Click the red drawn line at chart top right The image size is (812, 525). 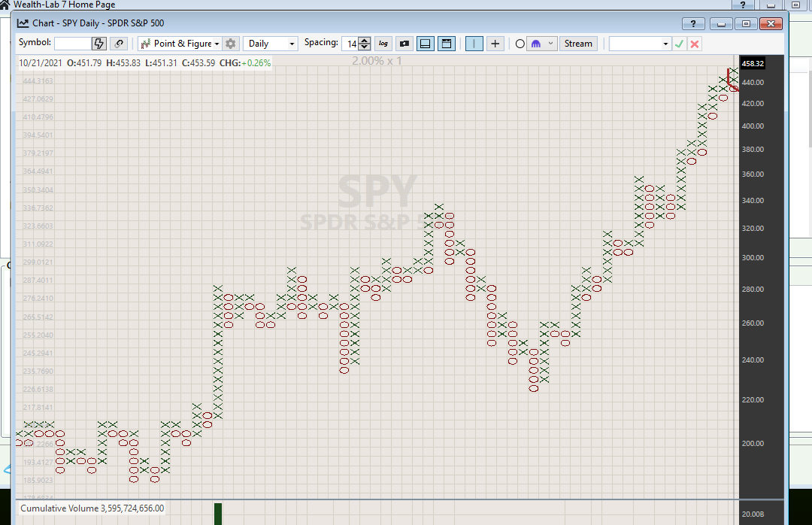[732, 80]
